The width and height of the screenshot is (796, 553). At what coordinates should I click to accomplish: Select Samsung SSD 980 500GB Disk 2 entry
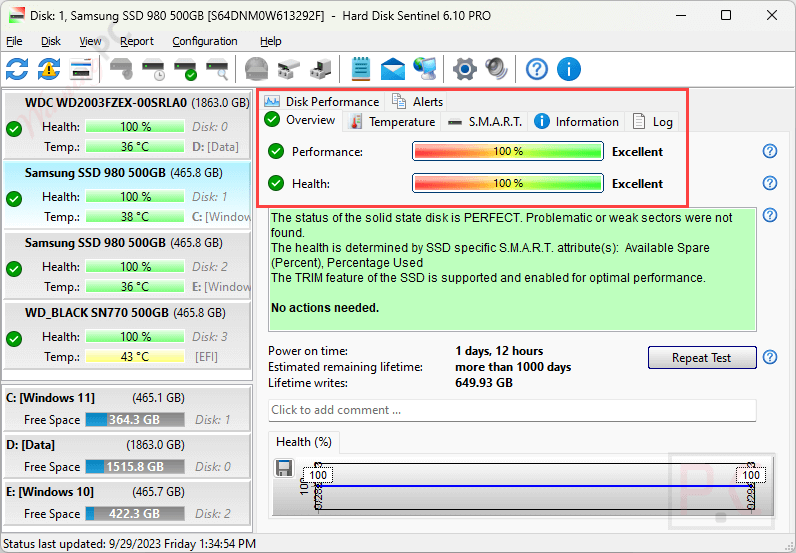tap(127, 265)
